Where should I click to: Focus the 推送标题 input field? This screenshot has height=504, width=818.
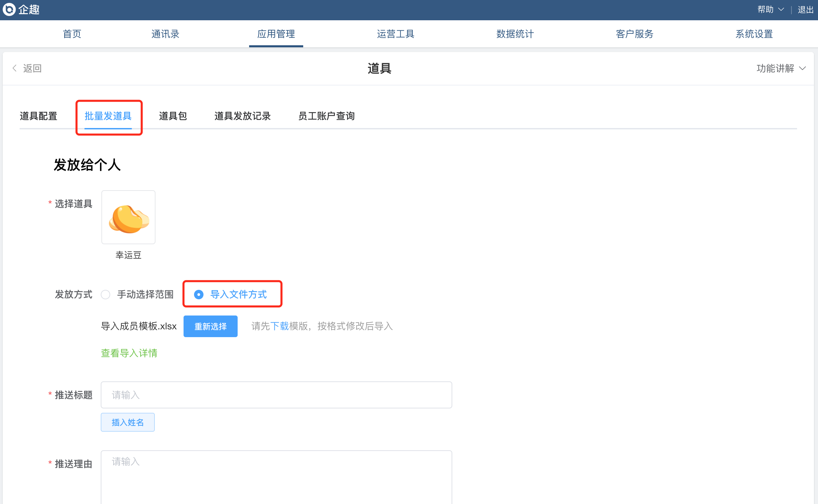pyautogui.click(x=276, y=395)
